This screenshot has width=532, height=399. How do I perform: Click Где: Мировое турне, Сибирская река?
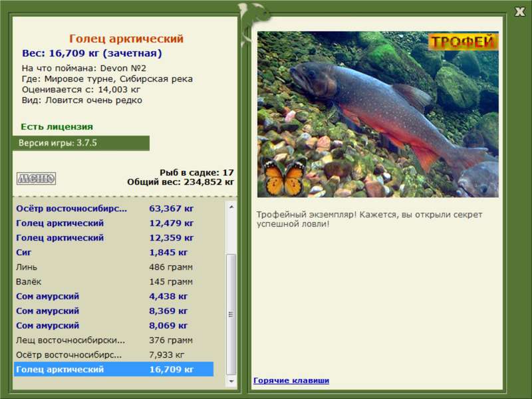[x=107, y=79]
